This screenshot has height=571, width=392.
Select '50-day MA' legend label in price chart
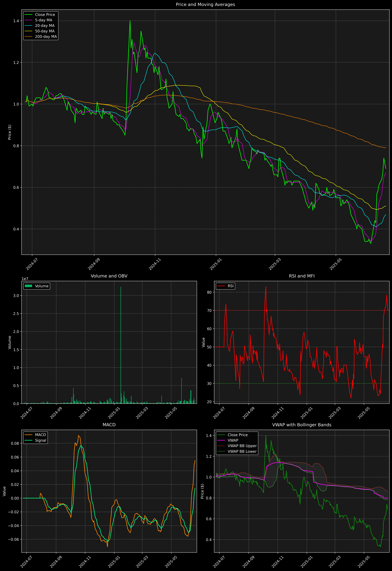[45, 31]
